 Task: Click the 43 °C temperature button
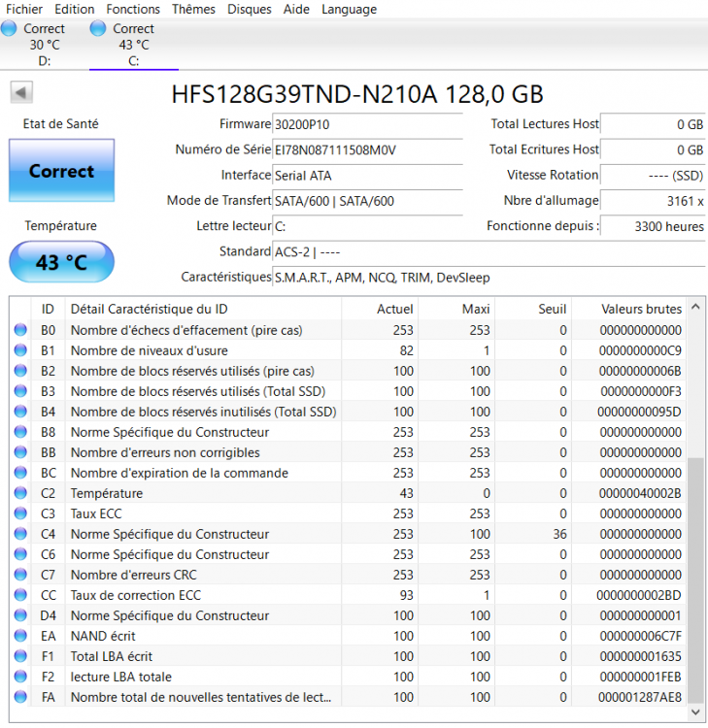tap(61, 262)
